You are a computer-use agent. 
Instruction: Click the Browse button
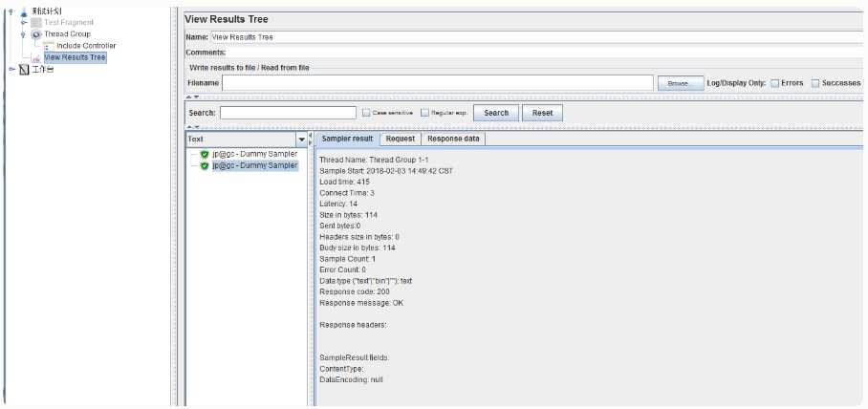[x=681, y=83]
